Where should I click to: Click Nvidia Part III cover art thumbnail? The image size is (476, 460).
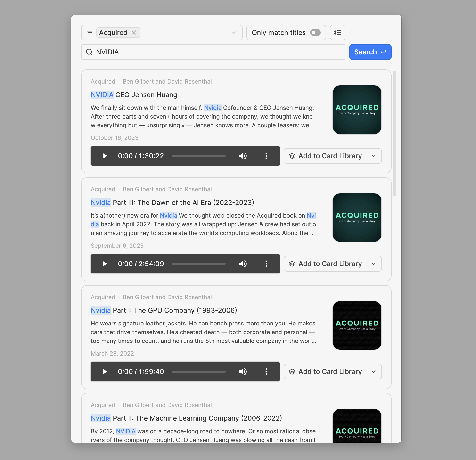(x=357, y=218)
